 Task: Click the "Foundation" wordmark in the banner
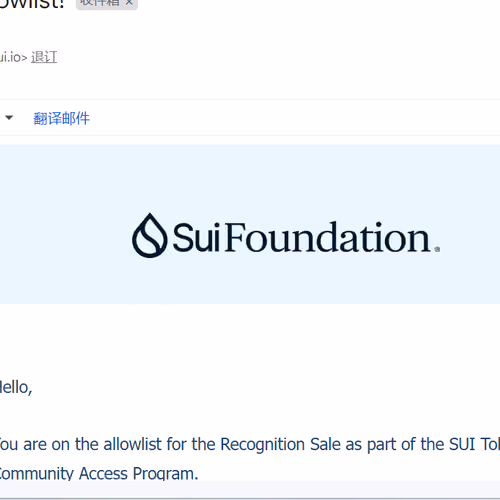328,236
